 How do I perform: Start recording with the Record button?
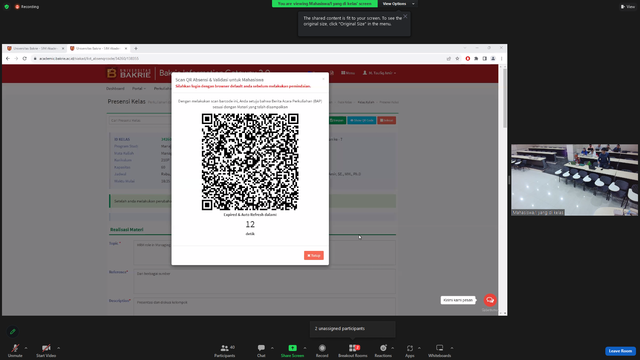(322, 350)
